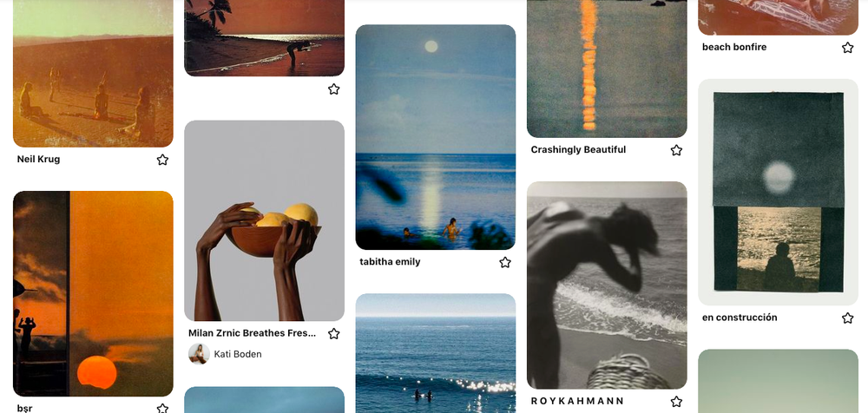Open the moonlit ocean swimmers image
Image resolution: width=868 pixels, height=413 pixels.
click(435, 137)
